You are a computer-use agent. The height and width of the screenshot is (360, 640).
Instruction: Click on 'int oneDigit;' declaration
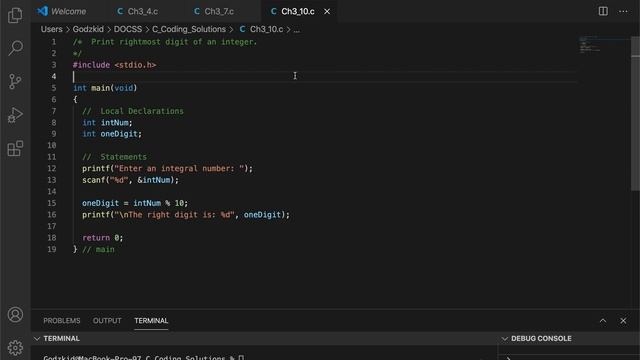[x=112, y=134]
